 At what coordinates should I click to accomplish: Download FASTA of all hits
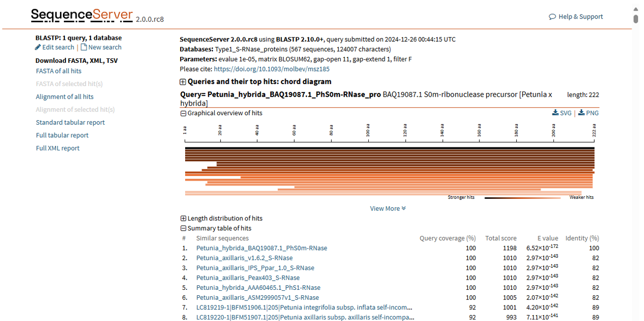click(58, 71)
